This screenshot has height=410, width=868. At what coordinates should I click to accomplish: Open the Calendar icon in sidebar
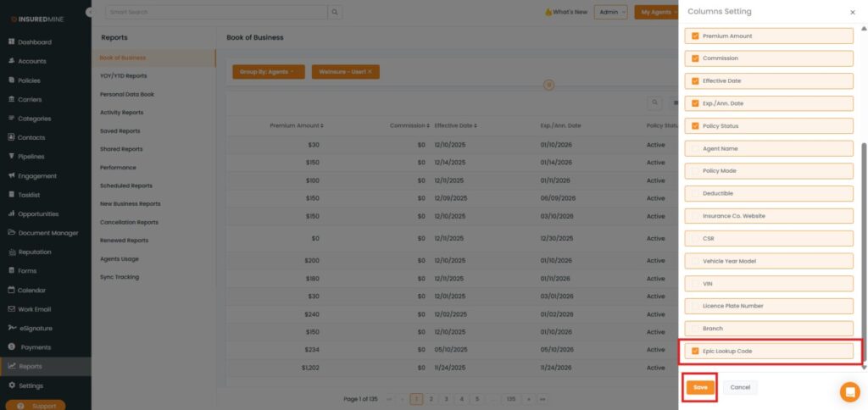(11, 291)
